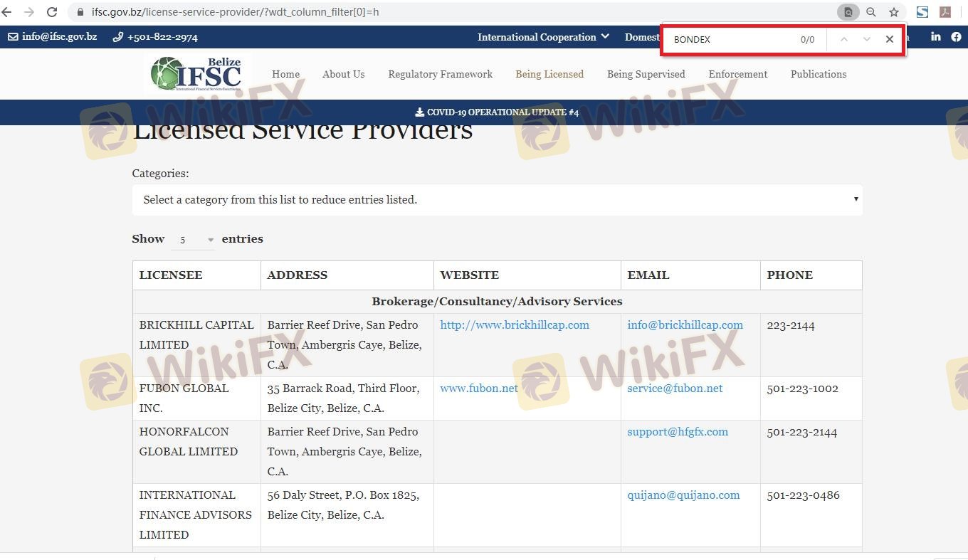
Task: Click the service@fubon.net email link
Action: [675, 389]
